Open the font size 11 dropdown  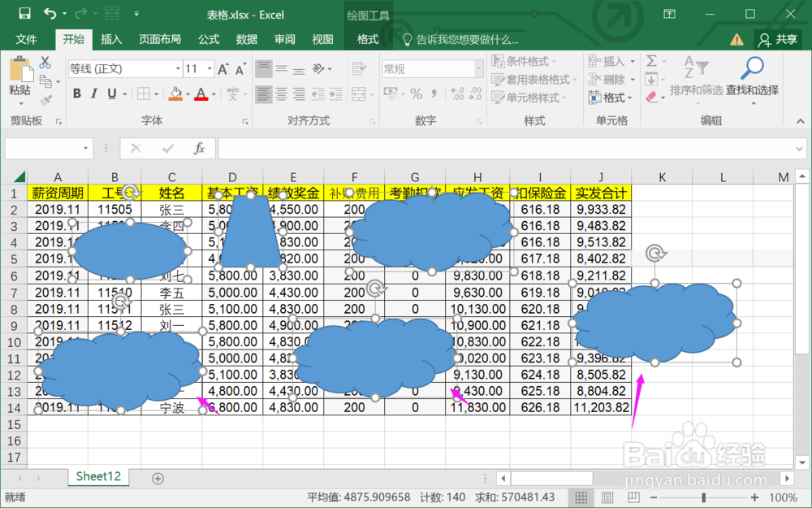(x=209, y=68)
